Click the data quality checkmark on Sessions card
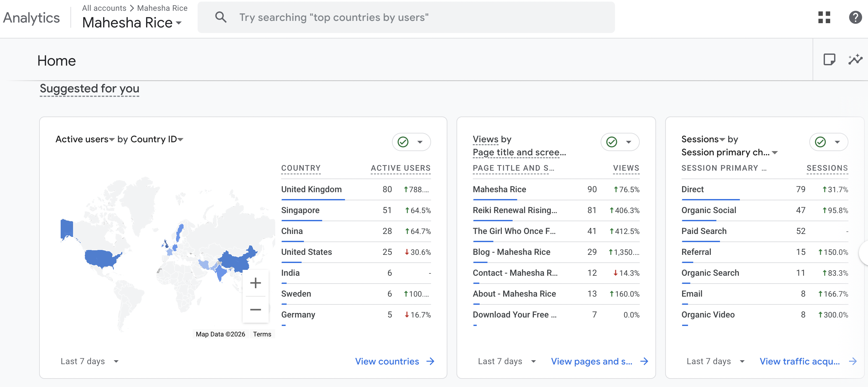The height and width of the screenshot is (387, 868). tap(821, 142)
